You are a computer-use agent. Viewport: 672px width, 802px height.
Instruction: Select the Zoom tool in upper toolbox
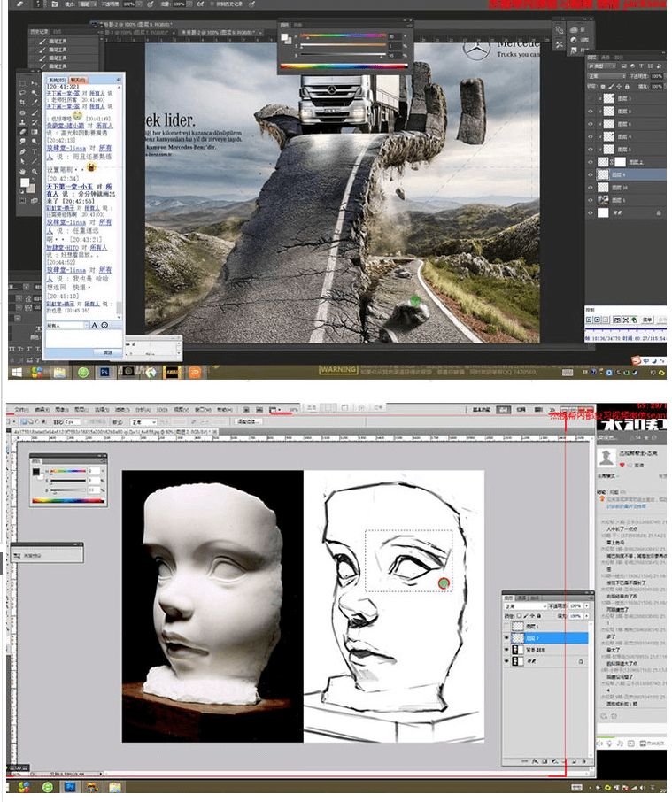click(35, 172)
